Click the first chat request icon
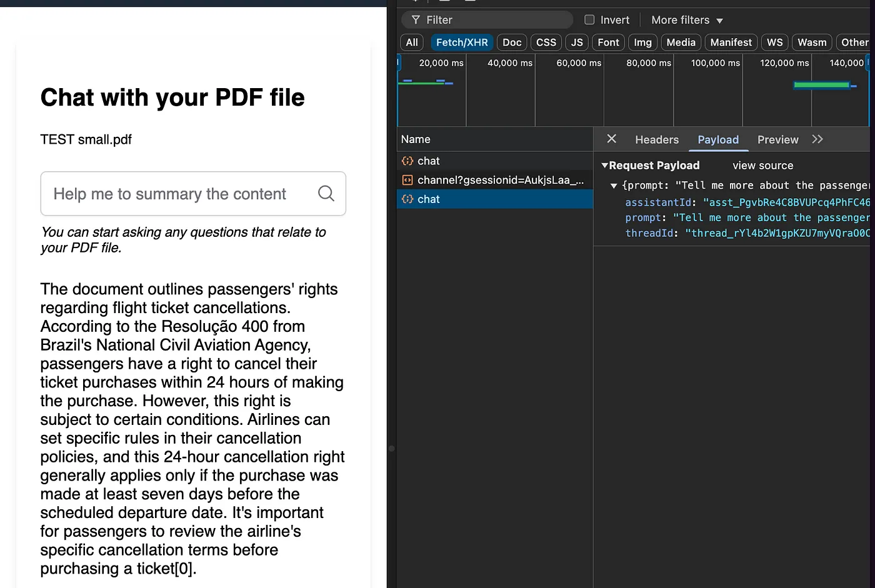 pos(407,161)
